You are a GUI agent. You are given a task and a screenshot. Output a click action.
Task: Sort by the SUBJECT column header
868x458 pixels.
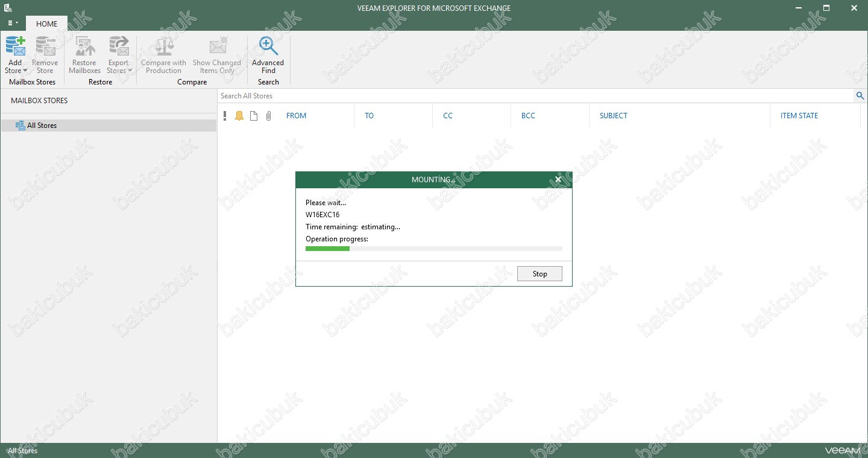[614, 116]
